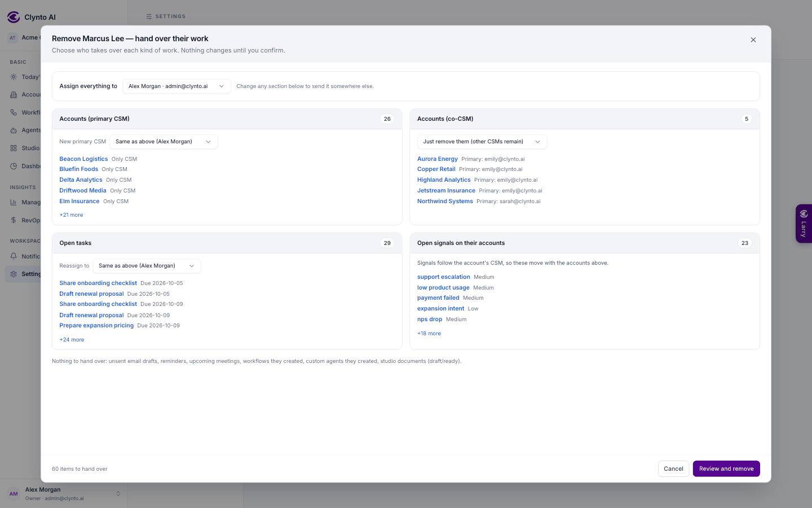Expand +18 more open signals
Viewport: 812px width, 508px height.
click(429, 334)
